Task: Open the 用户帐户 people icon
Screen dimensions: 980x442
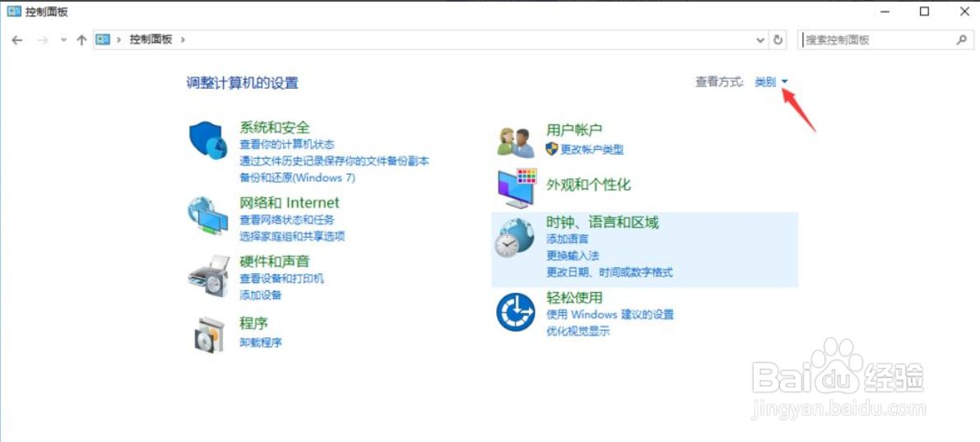Action: point(516,142)
